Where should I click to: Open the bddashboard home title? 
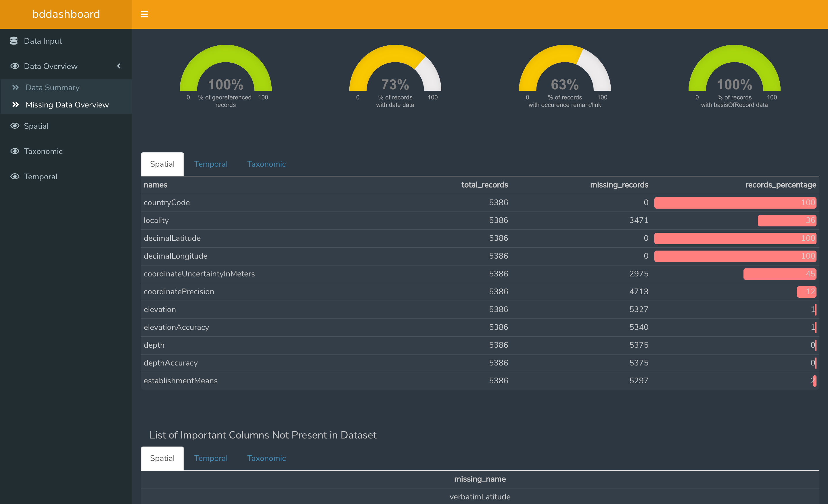coord(66,14)
